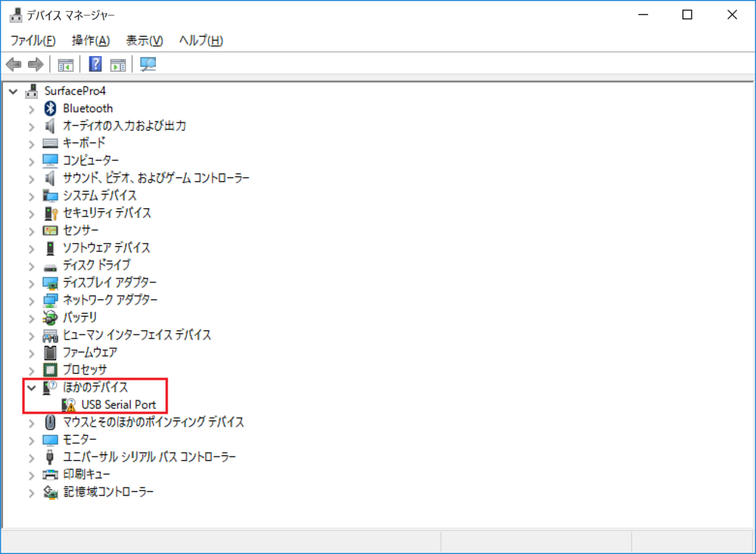This screenshot has width=756, height=554.
Task: Select the ファームウェア label
Action: [x=90, y=352]
